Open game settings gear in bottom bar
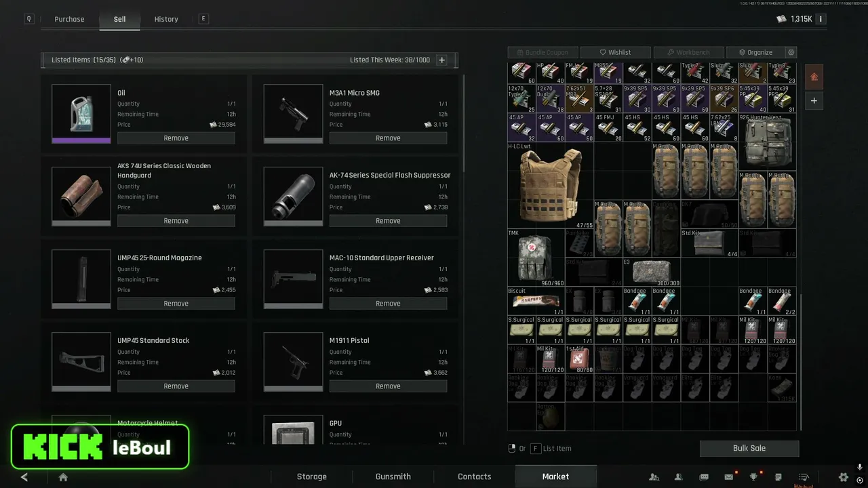Image resolution: width=868 pixels, height=488 pixels. 844,477
